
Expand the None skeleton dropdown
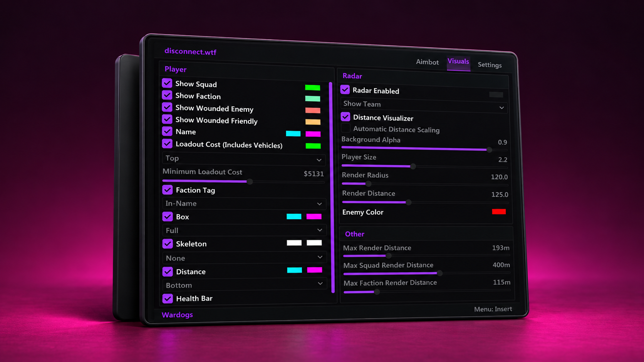245,257
